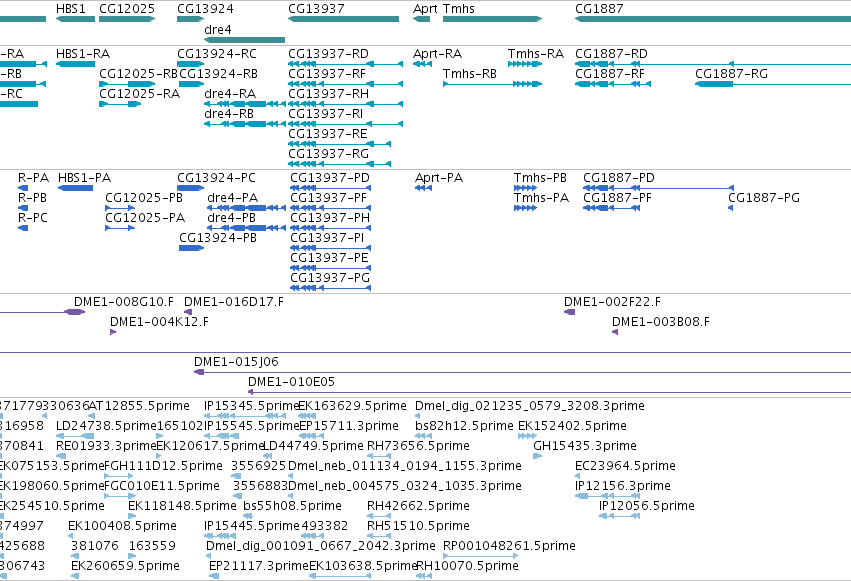Select transcript label CG13937-RG
Viewport: 851px width, 581px height.
click(328, 154)
